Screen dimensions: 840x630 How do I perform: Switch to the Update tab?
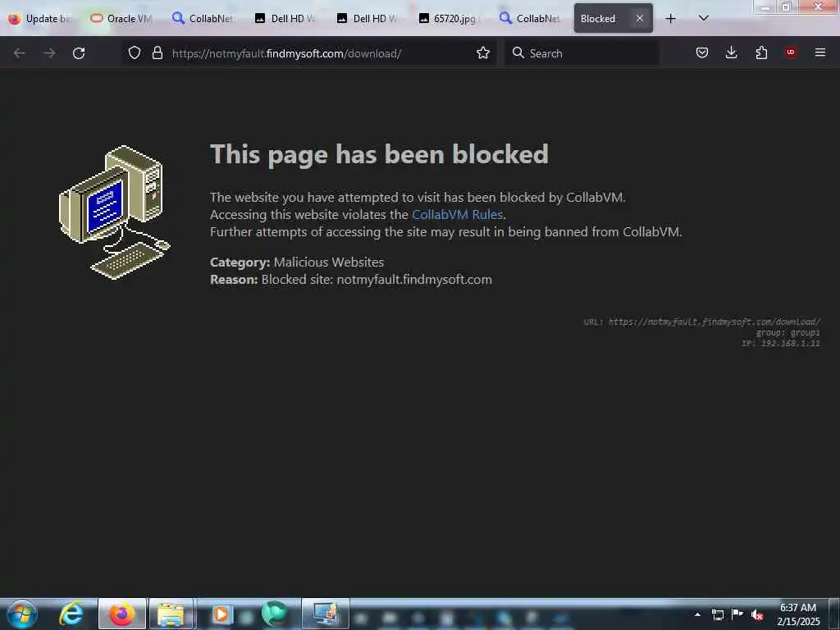coord(41,19)
